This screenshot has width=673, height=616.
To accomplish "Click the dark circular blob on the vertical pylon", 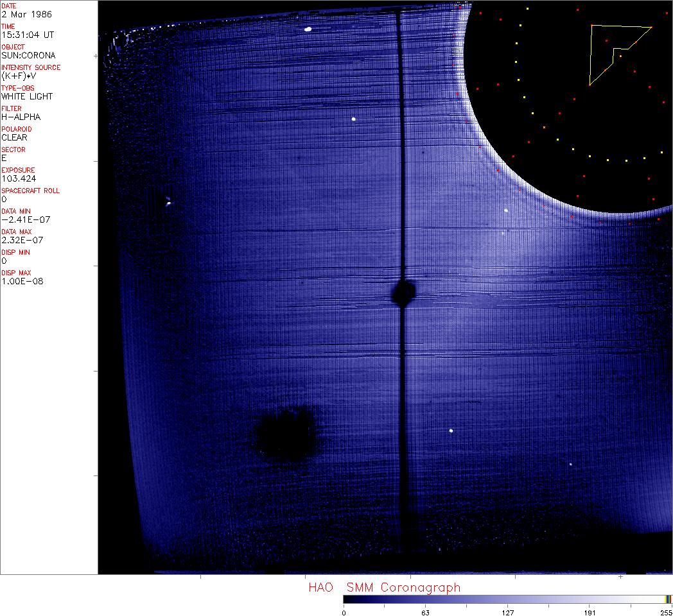I will click(403, 293).
